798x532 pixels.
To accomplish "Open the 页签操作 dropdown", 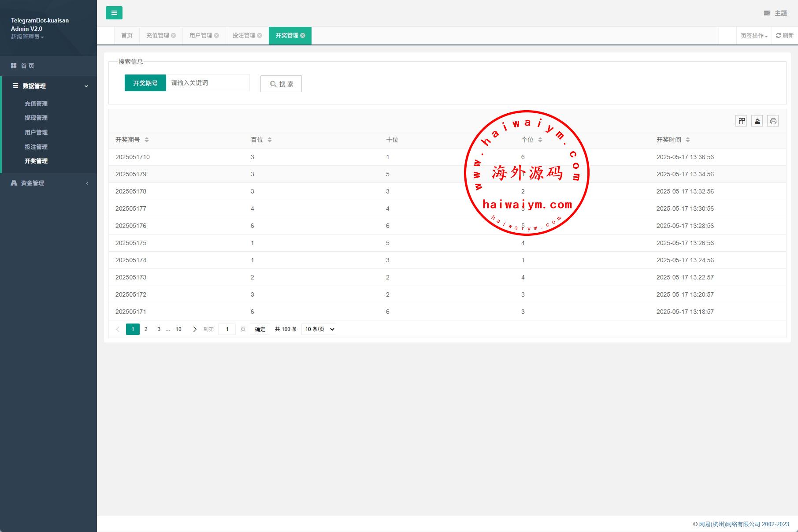I will coord(754,36).
